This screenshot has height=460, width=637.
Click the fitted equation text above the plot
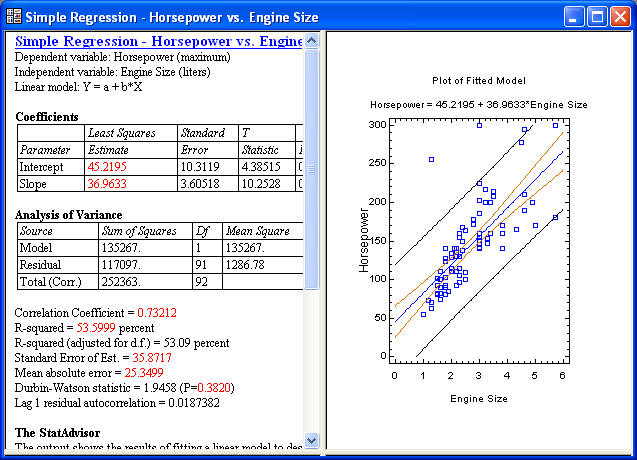click(479, 105)
